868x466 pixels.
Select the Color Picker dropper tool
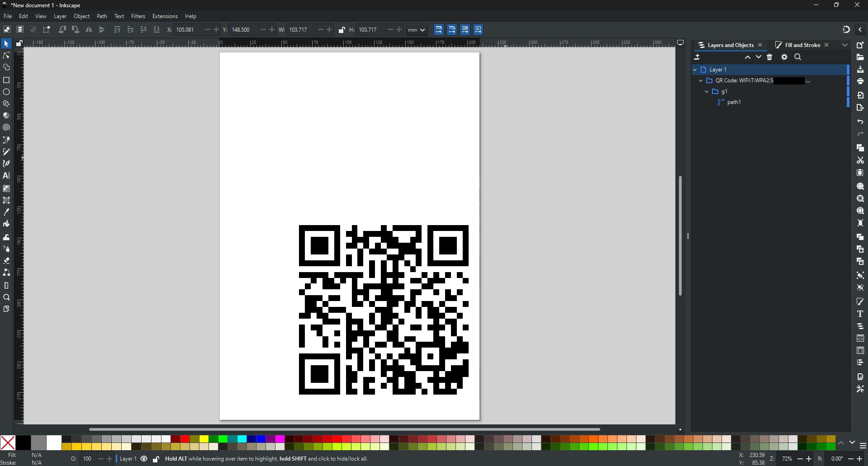tap(6, 212)
